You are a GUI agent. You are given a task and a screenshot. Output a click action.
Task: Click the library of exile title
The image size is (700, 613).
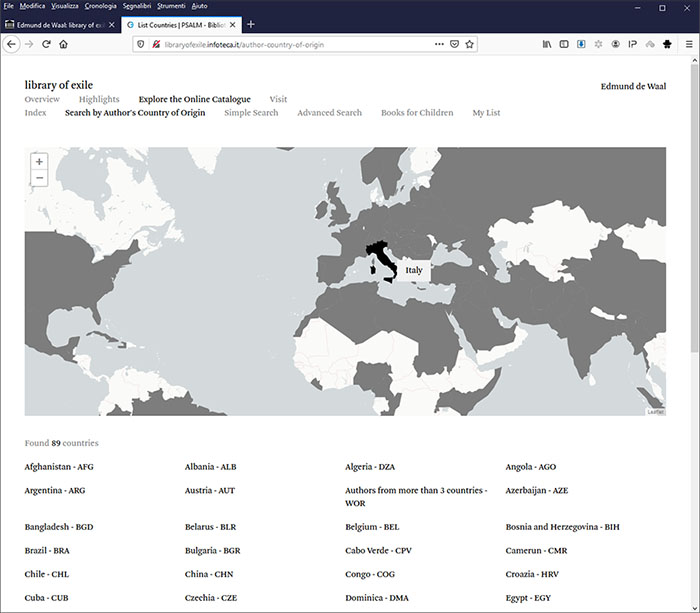[58, 85]
